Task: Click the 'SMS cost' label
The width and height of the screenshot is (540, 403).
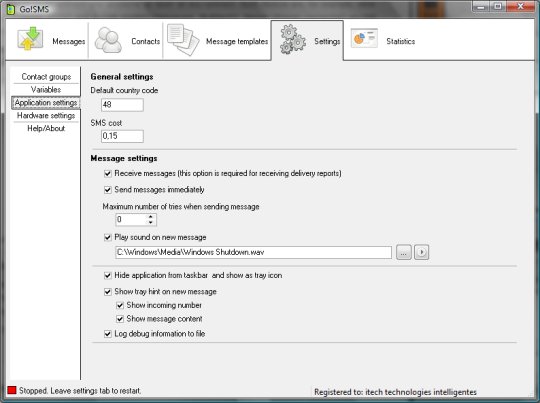Action: (106, 123)
